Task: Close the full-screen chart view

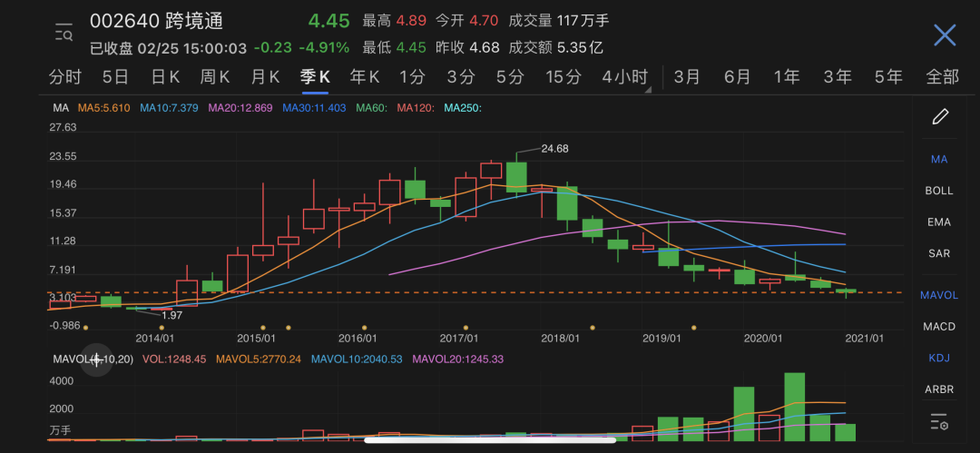Action: 945,35
